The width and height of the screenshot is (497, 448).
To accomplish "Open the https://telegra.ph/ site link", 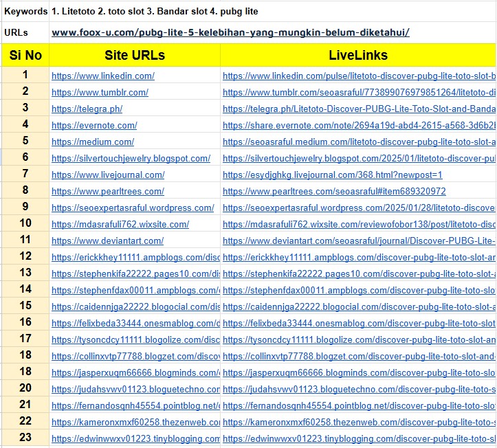I will [x=87, y=109].
